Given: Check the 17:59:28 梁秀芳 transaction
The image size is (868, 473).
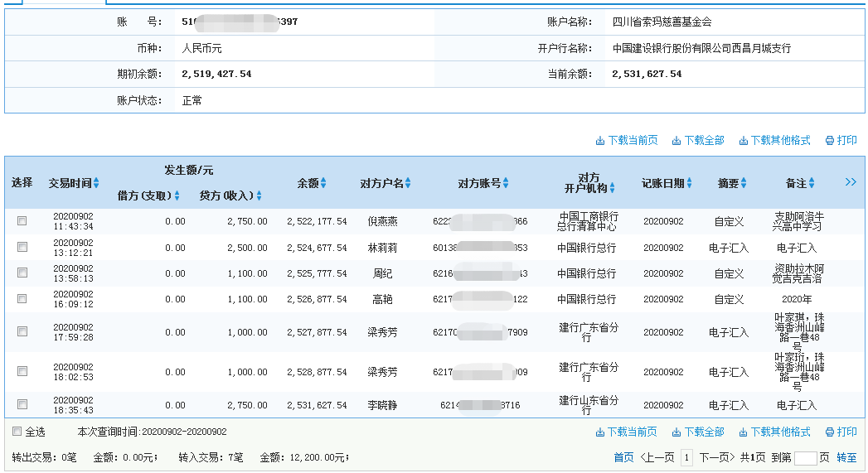Looking at the screenshot, I should 22,331.
